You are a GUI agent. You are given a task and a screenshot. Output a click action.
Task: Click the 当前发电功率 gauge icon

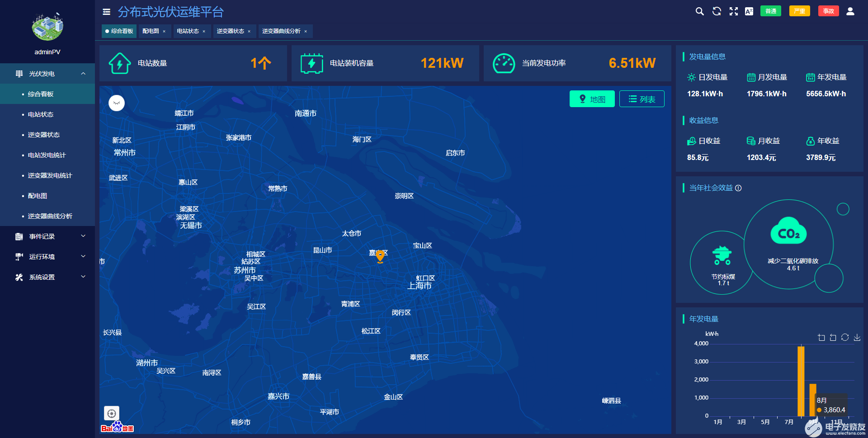click(x=504, y=63)
